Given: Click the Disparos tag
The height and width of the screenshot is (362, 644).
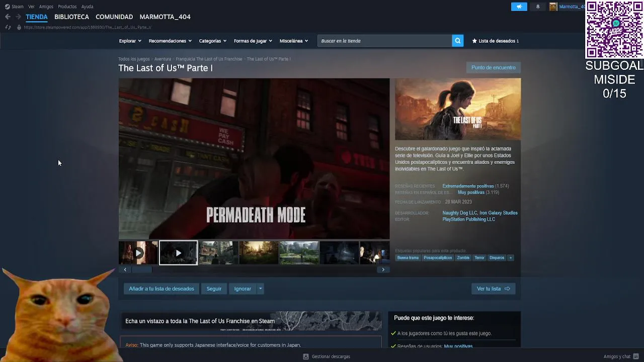Looking at the screenshot, I should click(497, 258).
